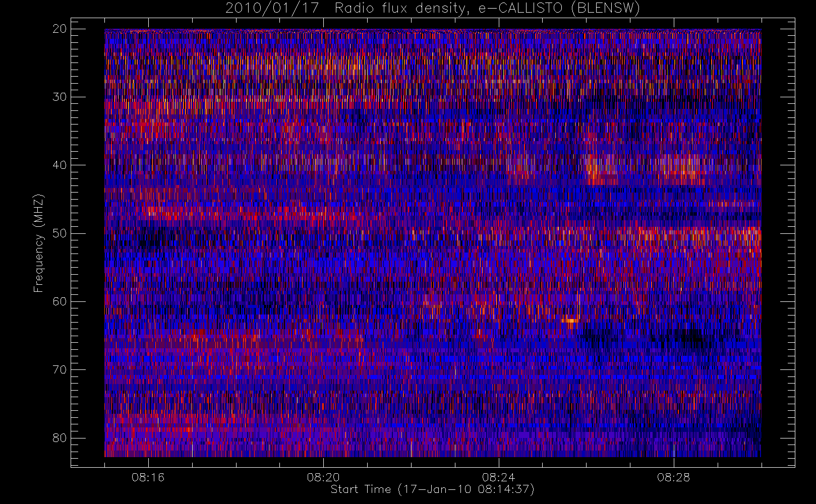This screenshot has width=816, height=504.
Task: Click the 08:28 time tick label
Action: [673, 477]
